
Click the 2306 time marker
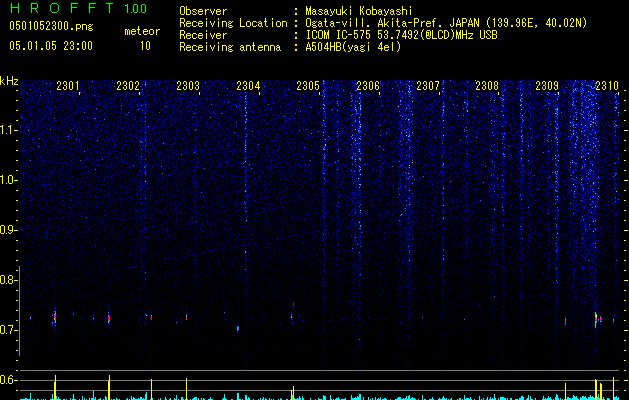pos(368,85)
